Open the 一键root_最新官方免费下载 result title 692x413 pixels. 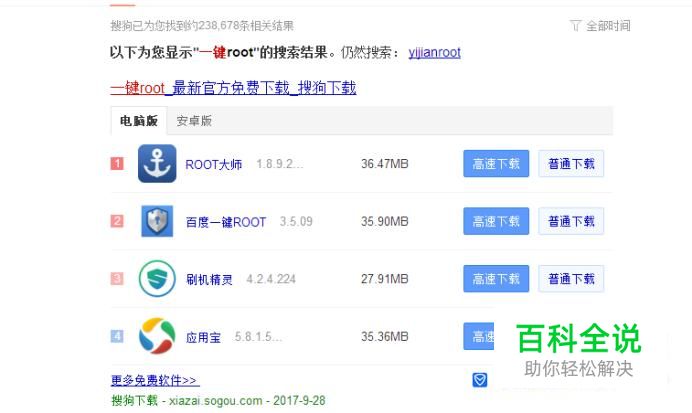(x=233, y=88)
